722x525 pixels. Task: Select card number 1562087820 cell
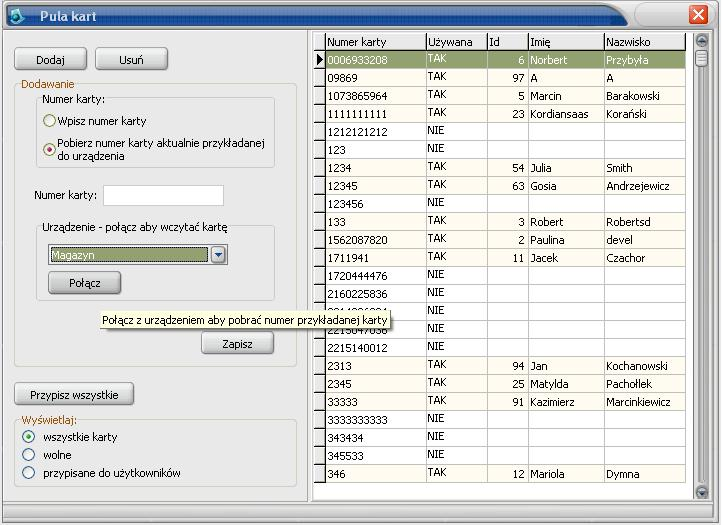[376, 239]
